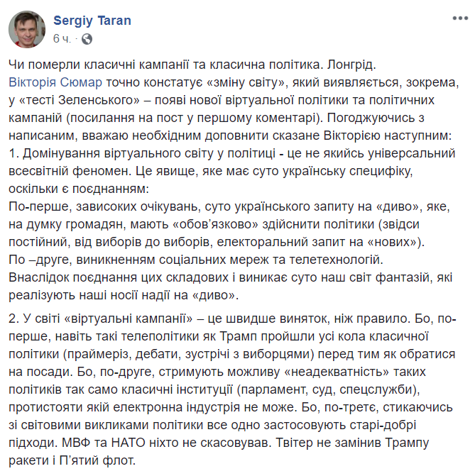Click the line 'реалізують наші носії надії на «диво»'
The width and height of the screenshot is (475, 476).
point(124,295)
